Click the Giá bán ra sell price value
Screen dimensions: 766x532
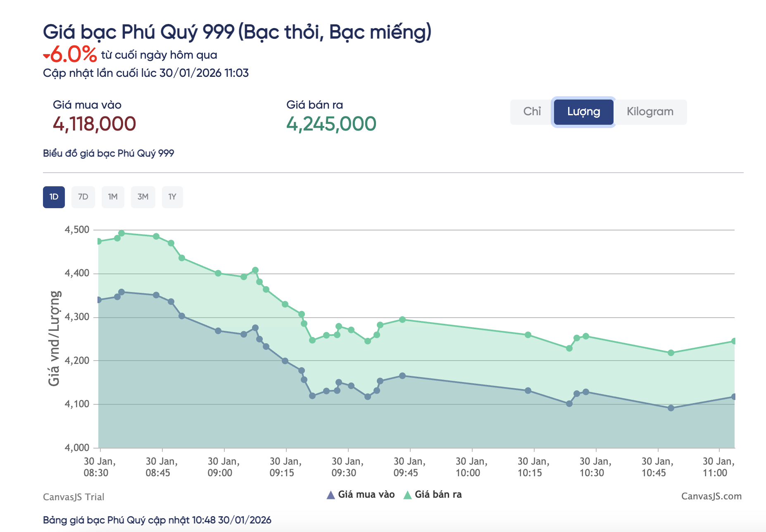click(x=331, y=123)
